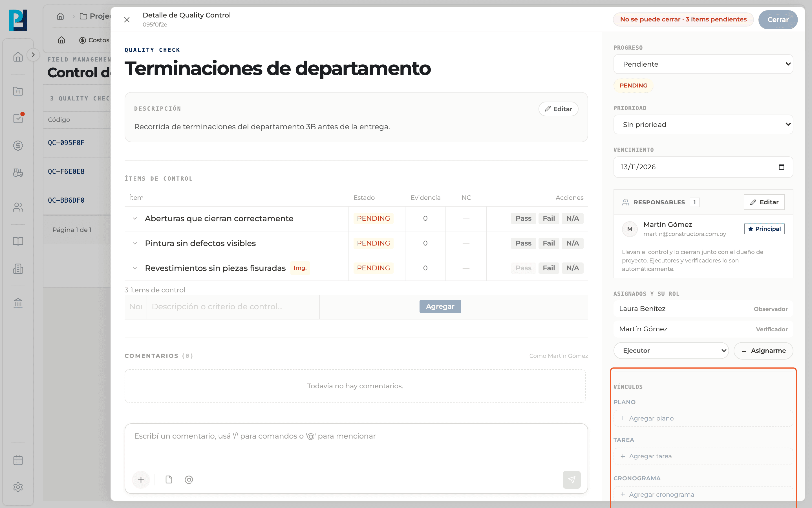Mark Aberturas item as N/A
Screen dimensions: 812x508
tap(573, 218)
